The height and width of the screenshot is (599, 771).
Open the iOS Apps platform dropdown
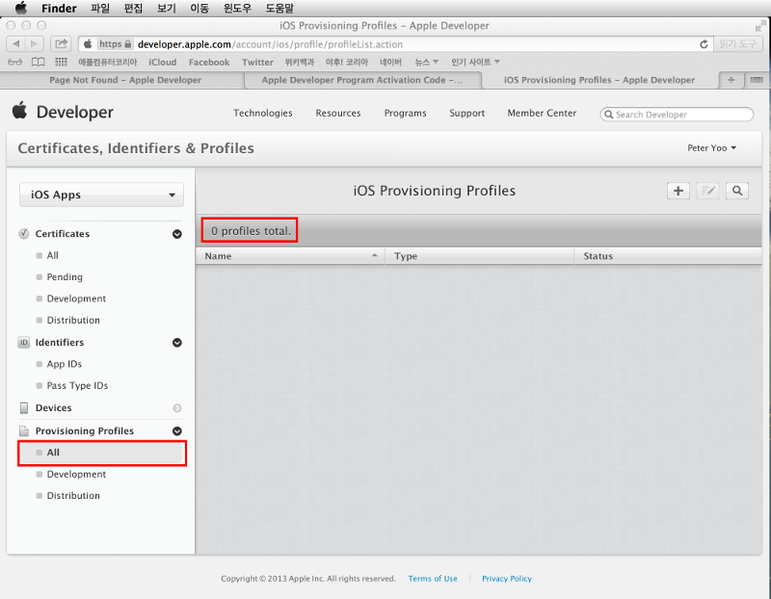102,195
